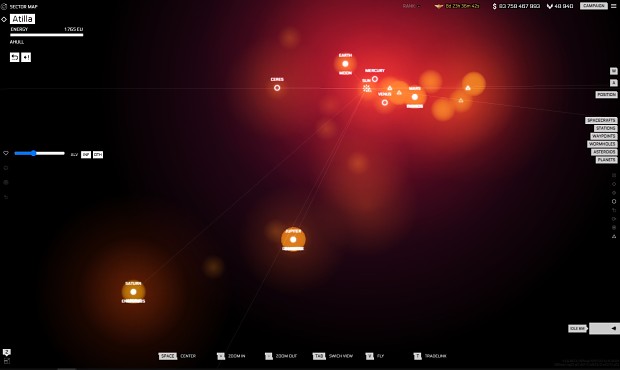The width and height of the screenshot is (620, 370).
Task: Toggle the Waypoints filter
Action: point(603,136)
